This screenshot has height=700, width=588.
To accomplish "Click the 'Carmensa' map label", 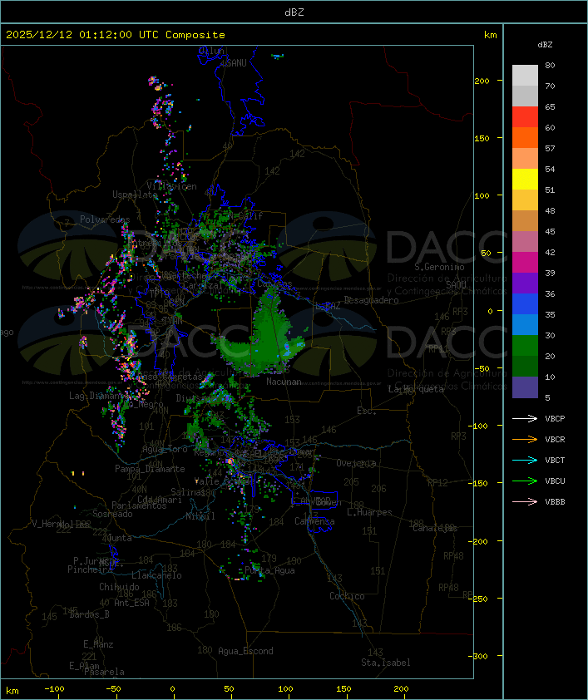I will coord(314,521).
